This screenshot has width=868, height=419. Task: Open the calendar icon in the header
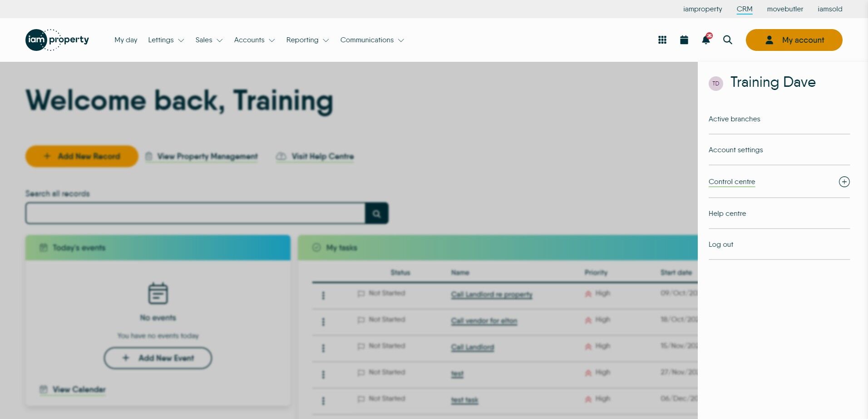pos(684,40)
